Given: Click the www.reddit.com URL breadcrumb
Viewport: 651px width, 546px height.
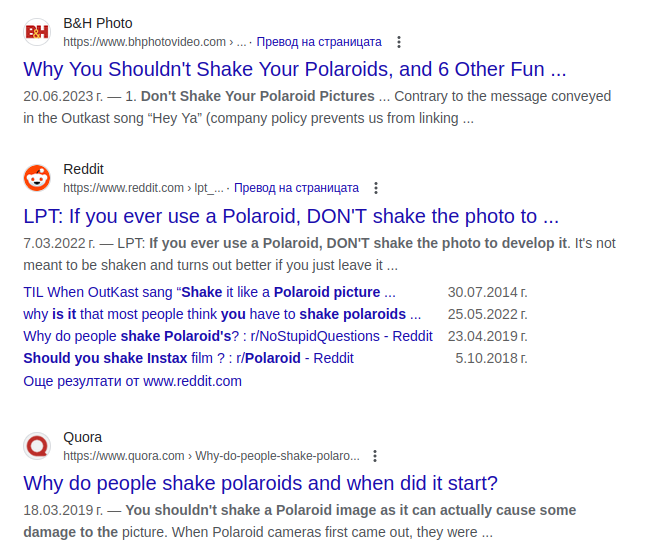Looking at the screenshot, I should [x=124, y=188].
